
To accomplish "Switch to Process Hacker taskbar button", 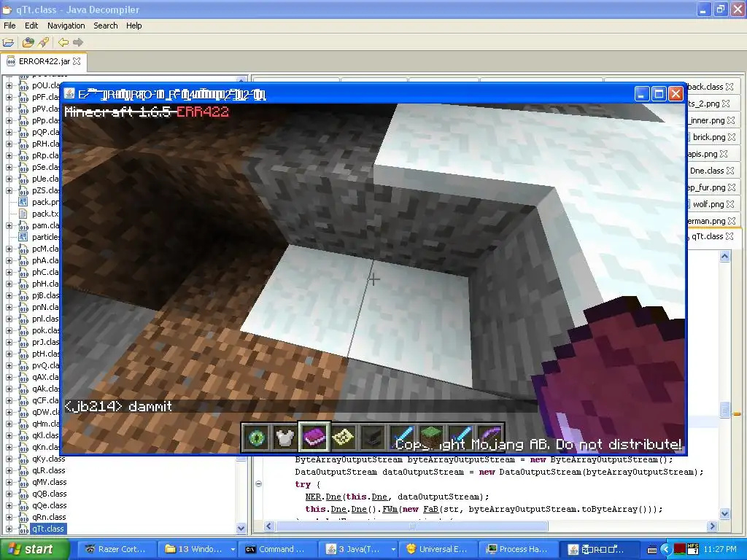I will coord(519,549).
